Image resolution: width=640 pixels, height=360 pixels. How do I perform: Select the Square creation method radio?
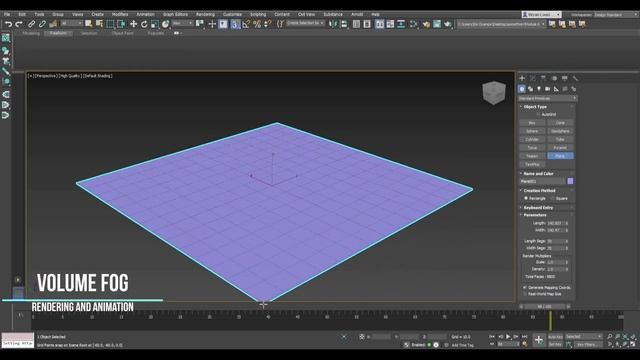553,198
